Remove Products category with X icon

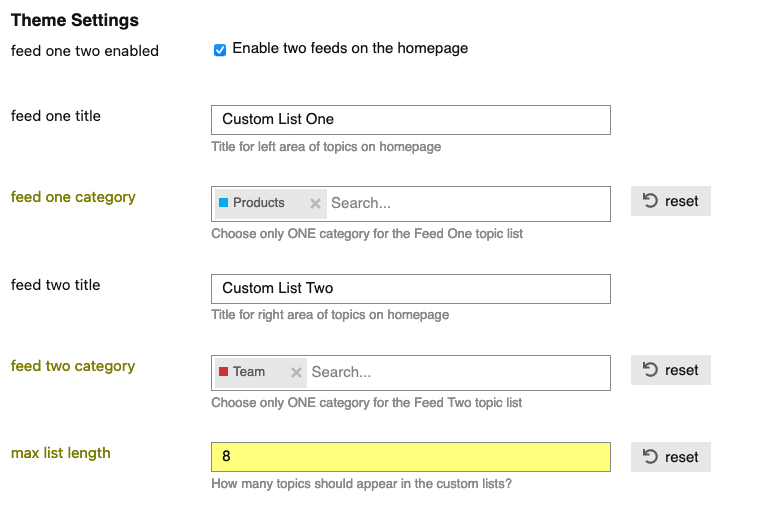tap(315, 203)
